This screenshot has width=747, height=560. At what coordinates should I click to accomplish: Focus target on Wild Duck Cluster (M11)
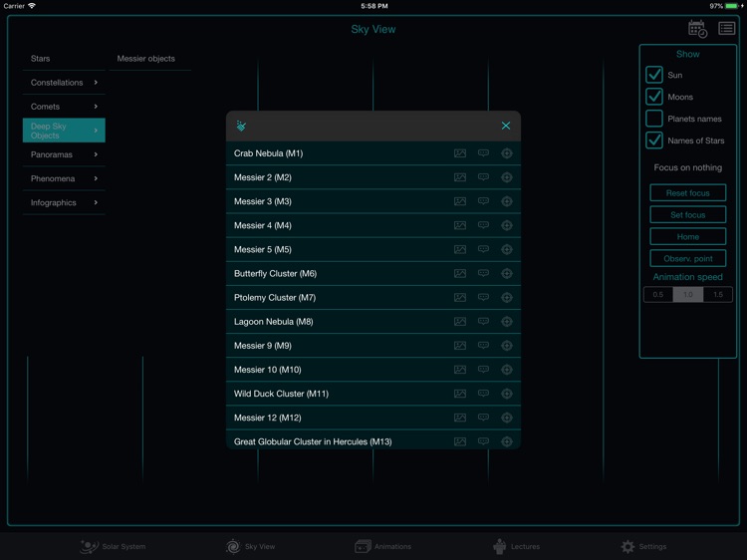coord(506,394)
